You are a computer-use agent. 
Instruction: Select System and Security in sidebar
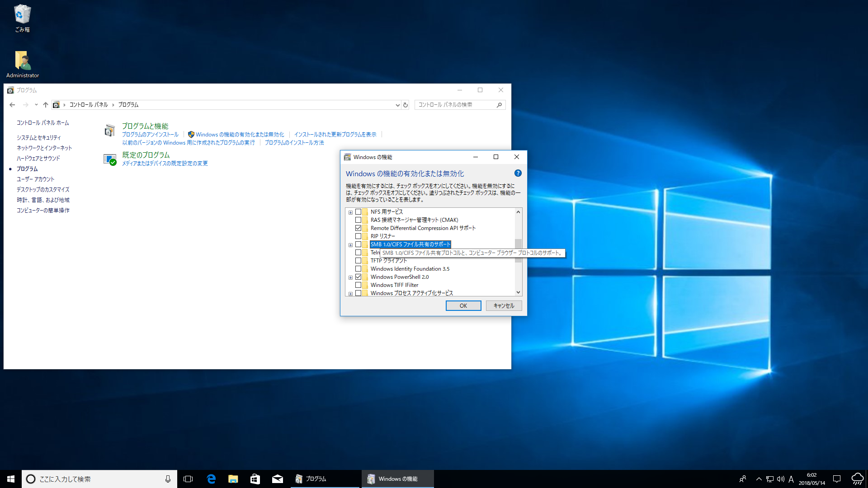[x=38, y=137]
